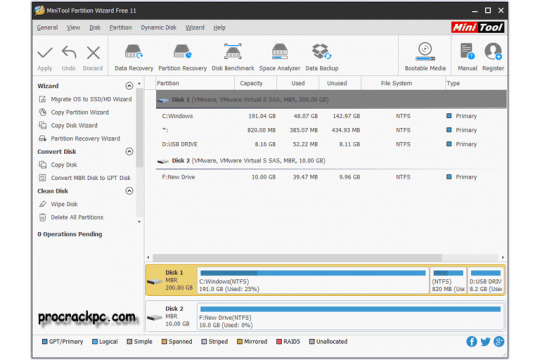Open Disk Benchmark tool
The width and height of the screenshot is (540, 360).
[x=233, y=58]
